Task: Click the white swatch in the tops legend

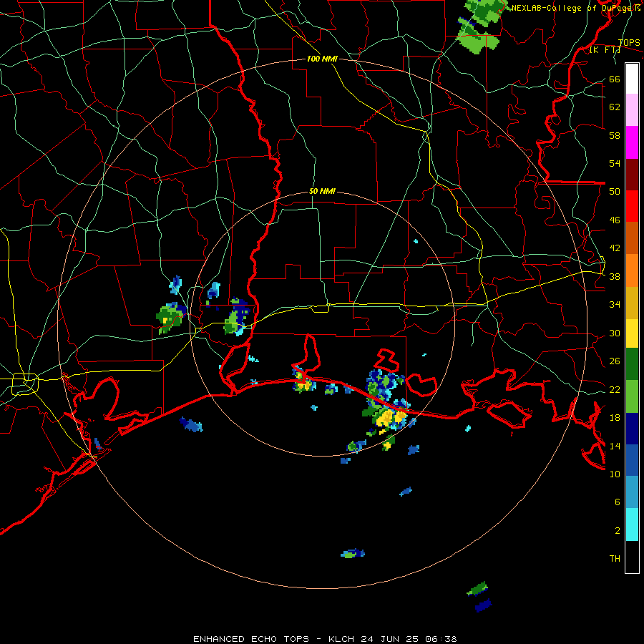Action: pos(632,79)
